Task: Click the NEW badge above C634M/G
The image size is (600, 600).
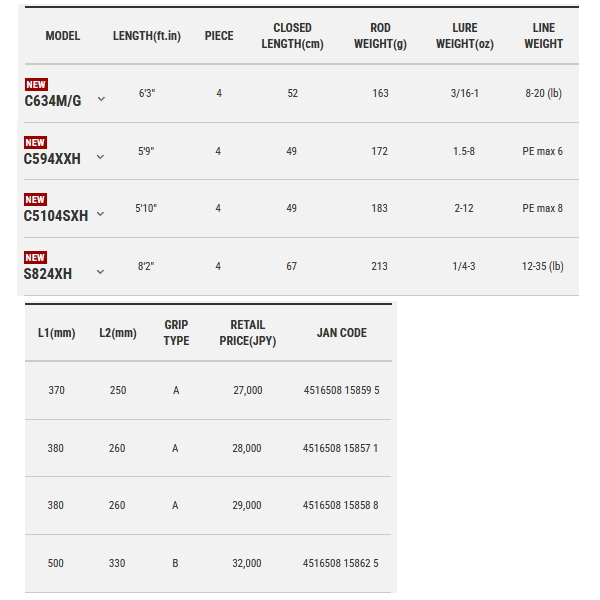Action: 36,85
